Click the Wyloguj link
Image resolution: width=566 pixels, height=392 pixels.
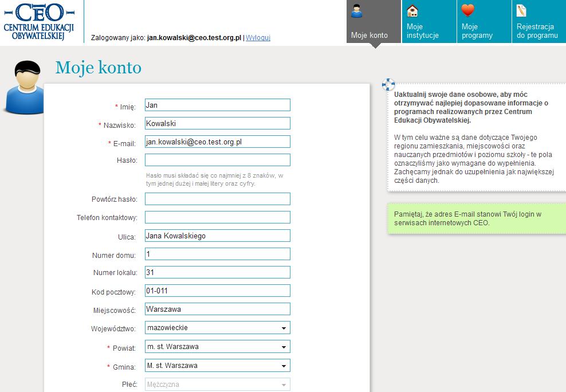[258, 38]
